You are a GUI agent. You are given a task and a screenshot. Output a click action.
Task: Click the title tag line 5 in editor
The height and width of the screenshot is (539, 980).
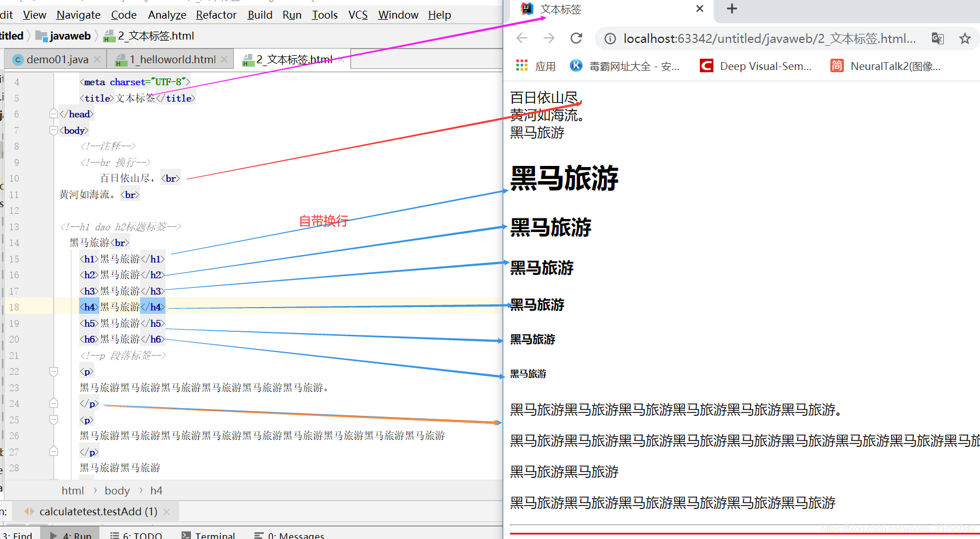pos(137,98)
